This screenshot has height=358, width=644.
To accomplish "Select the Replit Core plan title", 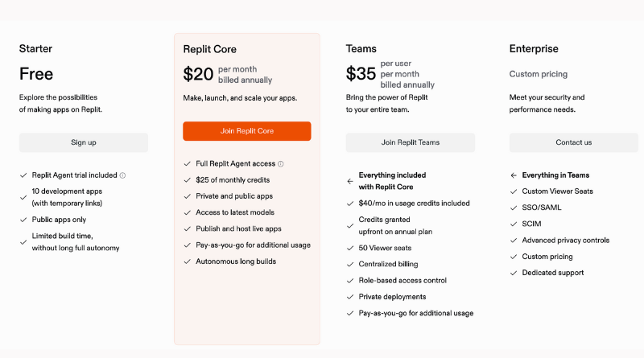I will (x=210, y=49).
